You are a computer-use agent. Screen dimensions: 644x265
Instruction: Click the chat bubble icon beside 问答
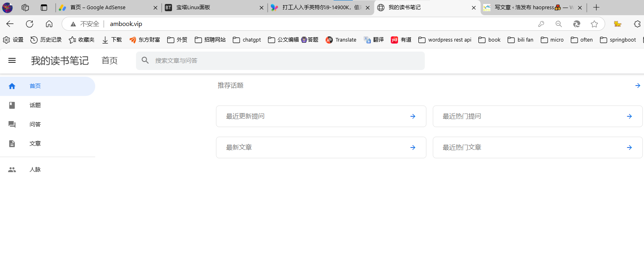(x=12, y=124)
